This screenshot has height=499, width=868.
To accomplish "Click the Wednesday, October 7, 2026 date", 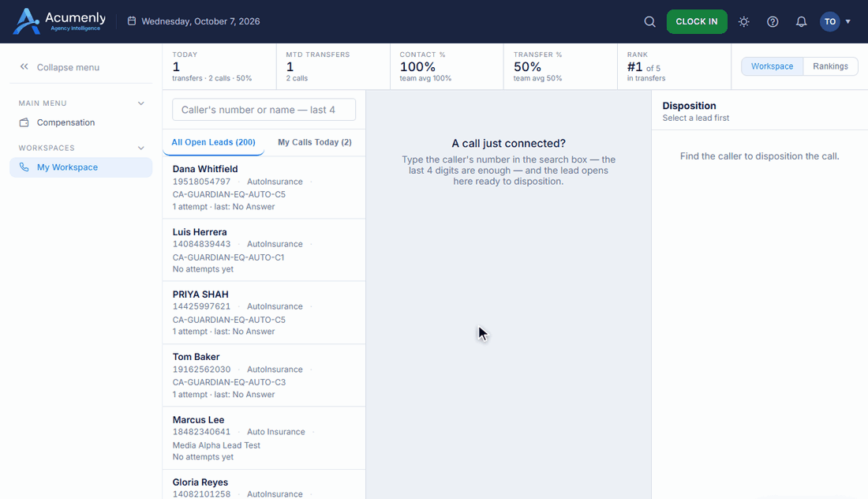I will pyautogui.click(x=200, y=21).
